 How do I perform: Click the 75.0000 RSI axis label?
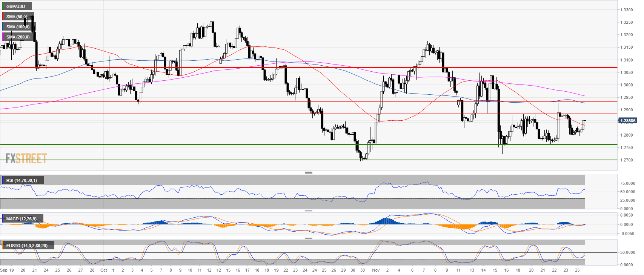(627, 183)
